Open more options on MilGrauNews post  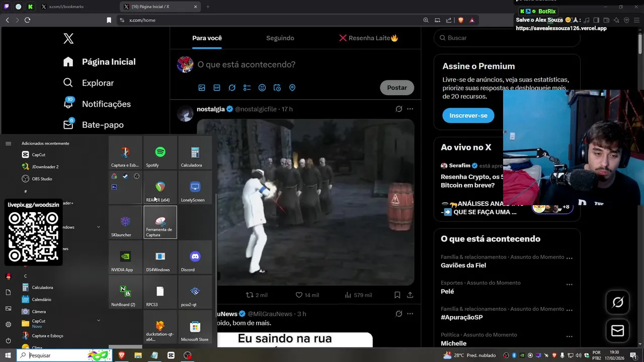pos(410,314)
